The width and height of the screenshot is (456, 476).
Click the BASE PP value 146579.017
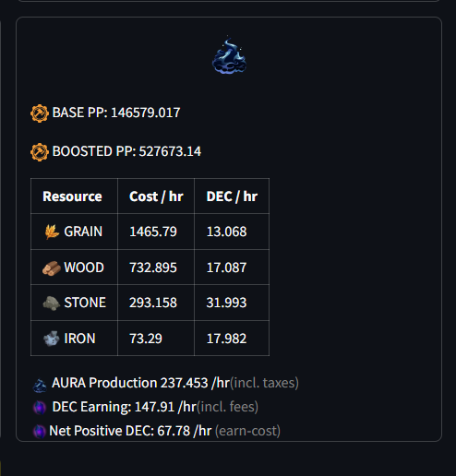tap(146, 113)
